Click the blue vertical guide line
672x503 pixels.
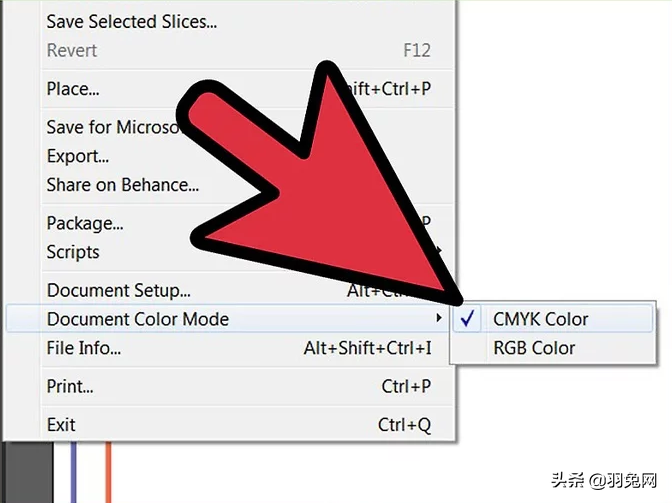73,472
